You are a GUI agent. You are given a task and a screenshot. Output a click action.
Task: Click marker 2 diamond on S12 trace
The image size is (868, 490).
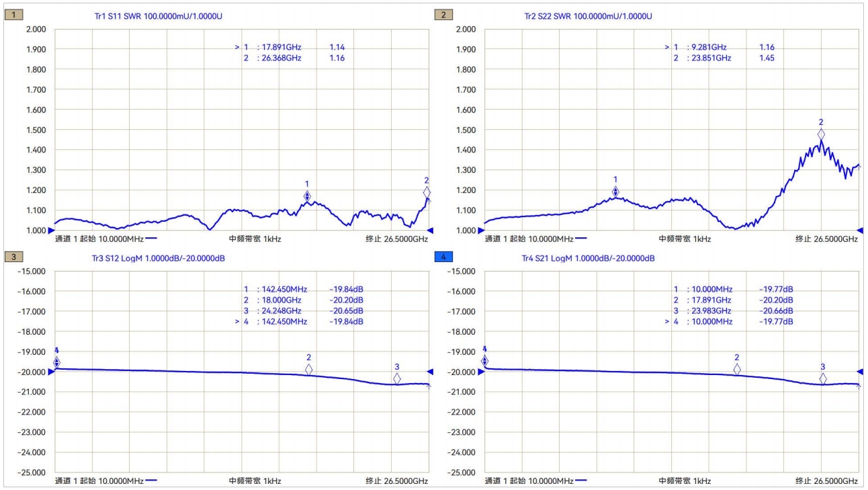309,369
